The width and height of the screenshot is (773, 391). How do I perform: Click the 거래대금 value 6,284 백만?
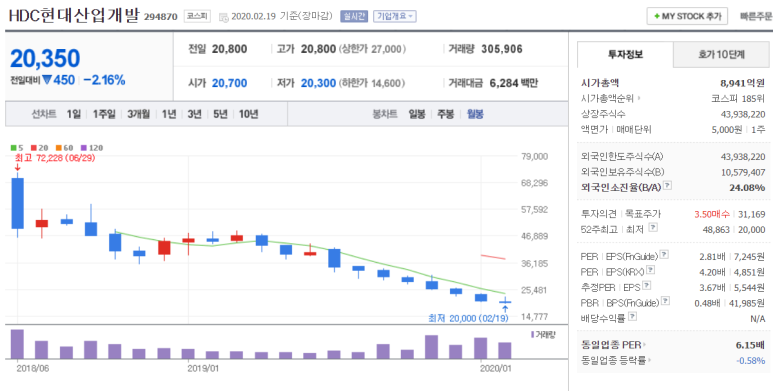point(514,83)
